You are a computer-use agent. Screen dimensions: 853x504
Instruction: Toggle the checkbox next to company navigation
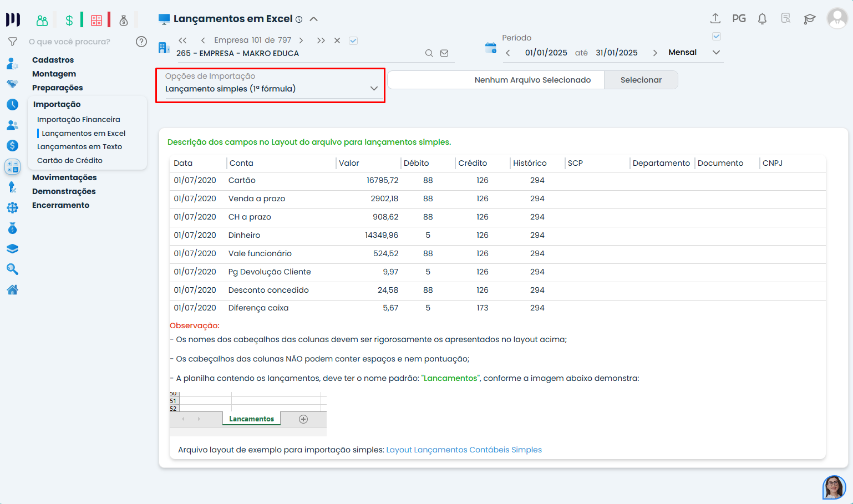(353, 40)
